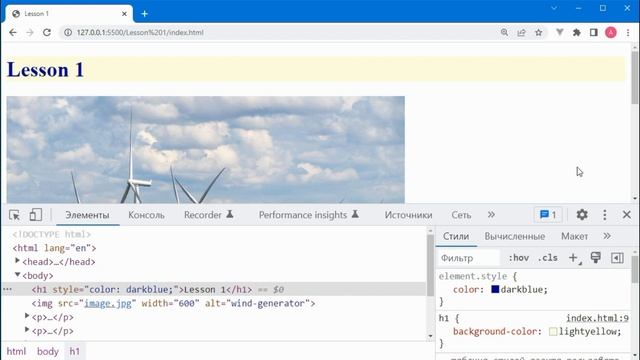
Task: Go back with the browser back arrow
Action: [13, 32]
